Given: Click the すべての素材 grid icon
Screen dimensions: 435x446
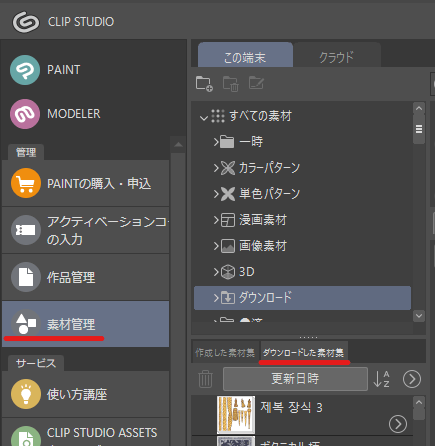Looking at the screenshot, I should click(218, 116).
